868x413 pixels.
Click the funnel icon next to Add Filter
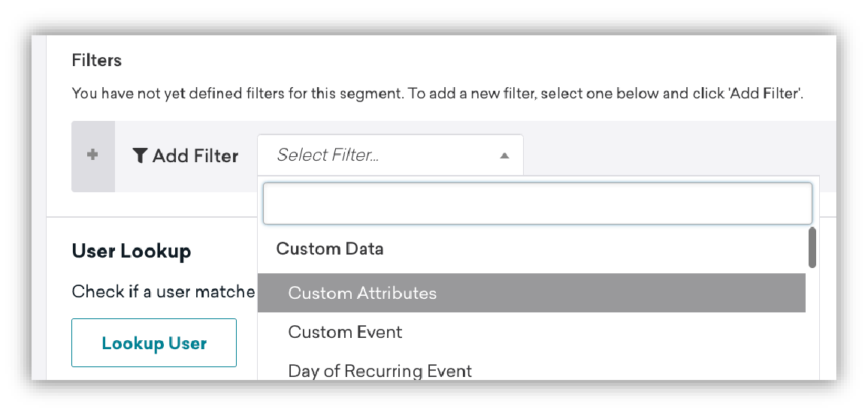click(x=140, y=156)
